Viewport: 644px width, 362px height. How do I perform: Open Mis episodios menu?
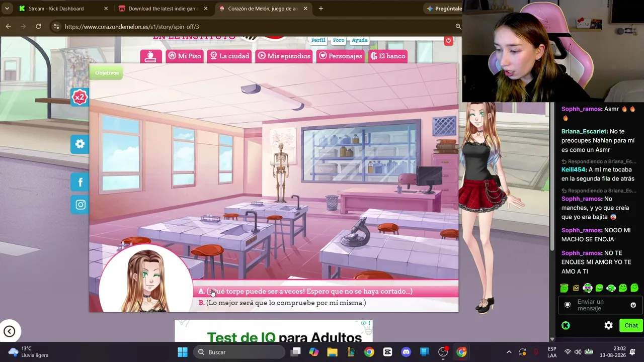pyautogui.click(x=284, y=56)
